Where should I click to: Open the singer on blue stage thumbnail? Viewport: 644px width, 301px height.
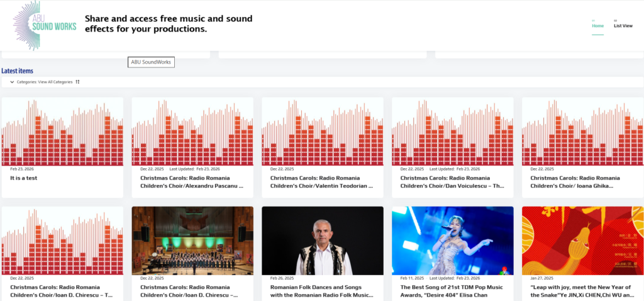(453, 241)
